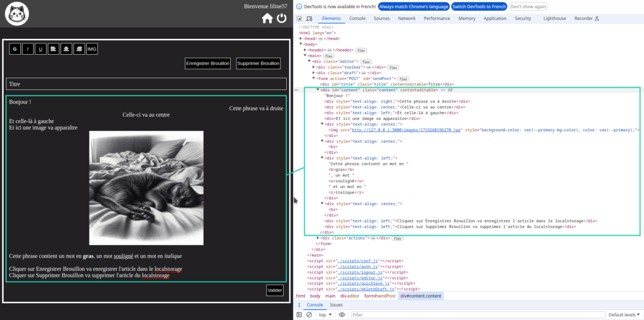644x320 pixels.
Task: Apply italic with the I toolbar button
Action: click(x=28, y=49)
